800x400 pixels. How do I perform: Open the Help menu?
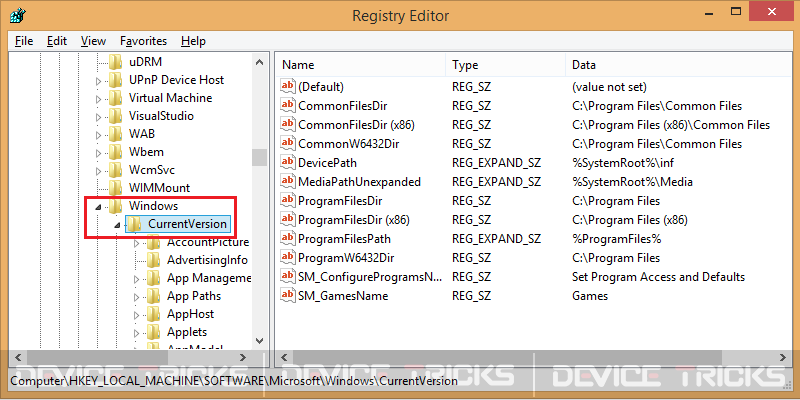pos(193,41)
